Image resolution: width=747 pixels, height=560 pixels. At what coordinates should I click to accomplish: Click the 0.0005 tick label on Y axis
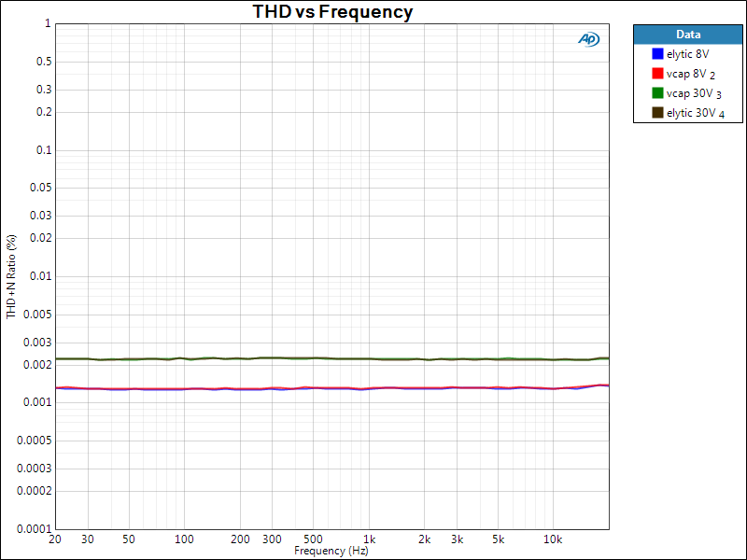pyautogui.click(x=35, y=441)
